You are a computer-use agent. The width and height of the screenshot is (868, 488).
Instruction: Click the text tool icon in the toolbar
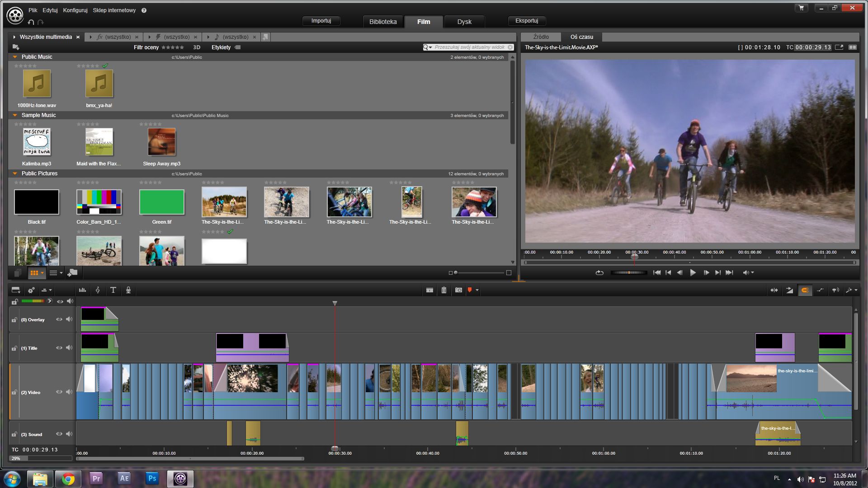pos(113,291)
